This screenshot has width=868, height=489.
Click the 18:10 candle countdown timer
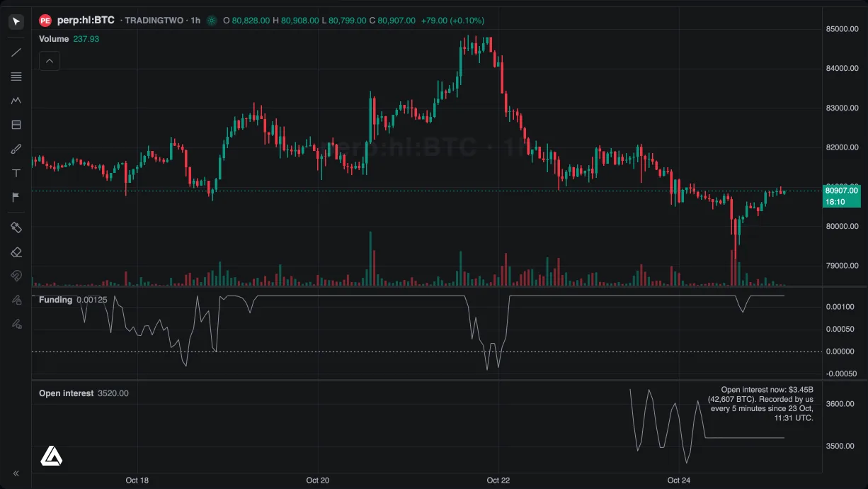pyautogui.click(x=836, y=202)
